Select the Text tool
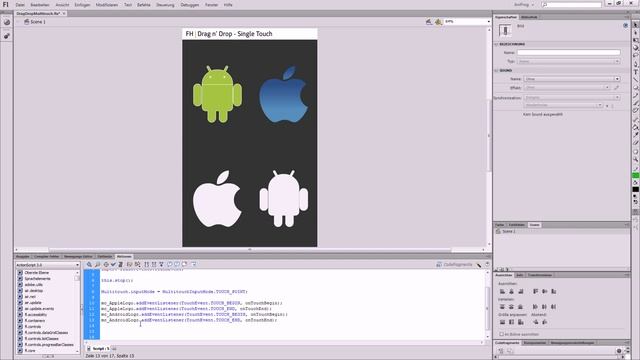This screenshot has height=360, width=640. click(x=636, y=72)
